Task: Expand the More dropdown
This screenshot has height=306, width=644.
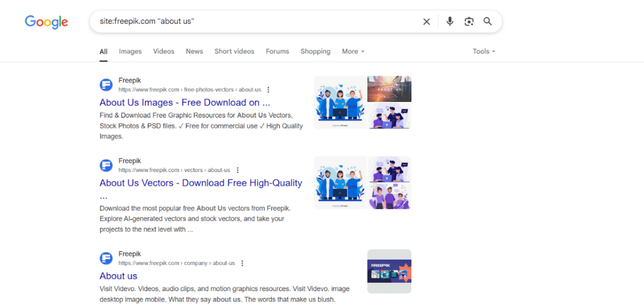Action: (x=353, y=52)
